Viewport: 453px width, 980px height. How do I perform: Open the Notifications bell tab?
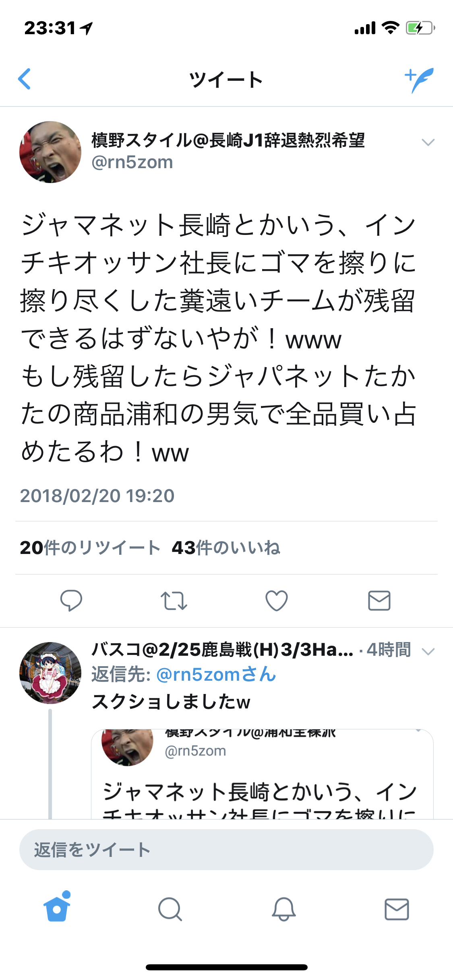(284, 909)
